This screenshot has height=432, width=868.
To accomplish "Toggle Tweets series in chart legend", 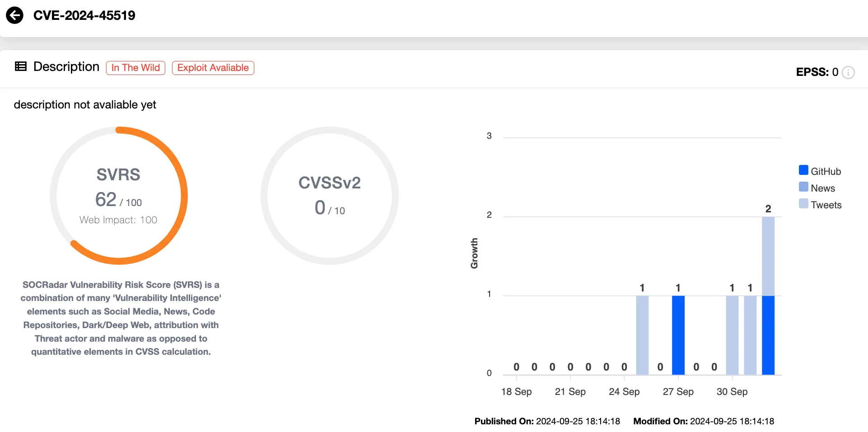I will coord(820,204).
